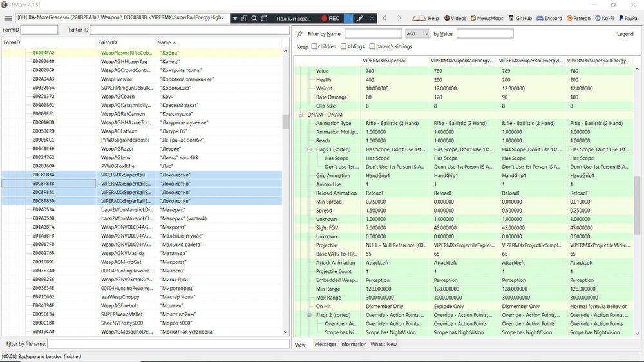Collapse the Flags 2 (sorted) node

[x=309, y=315]
